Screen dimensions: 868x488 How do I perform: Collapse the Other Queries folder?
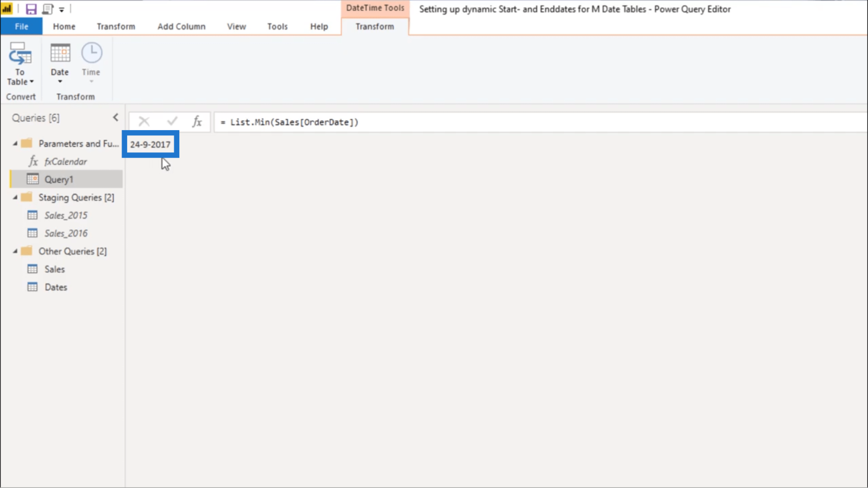pos(15,251)
